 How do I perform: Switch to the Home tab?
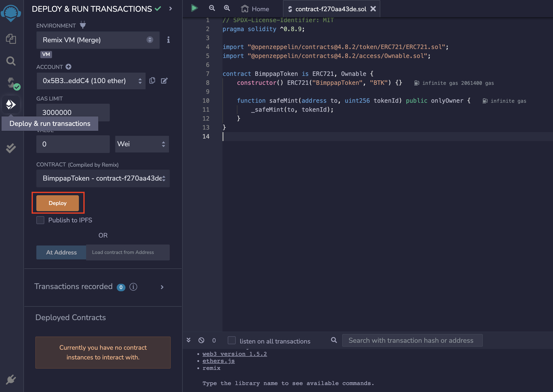[255, 9]
